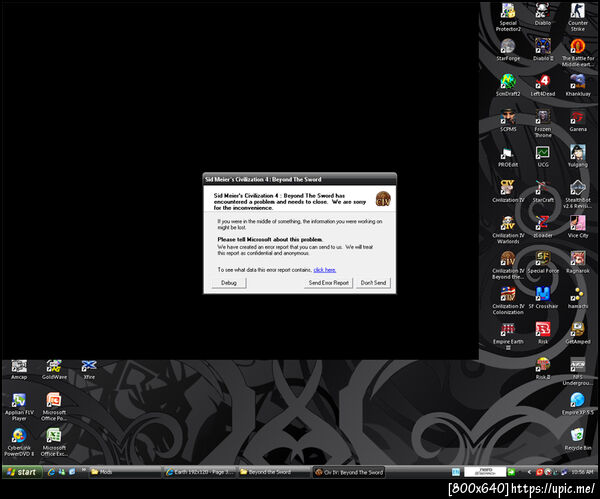Select the GoldWave desktop icon

[x=54, y=369]
